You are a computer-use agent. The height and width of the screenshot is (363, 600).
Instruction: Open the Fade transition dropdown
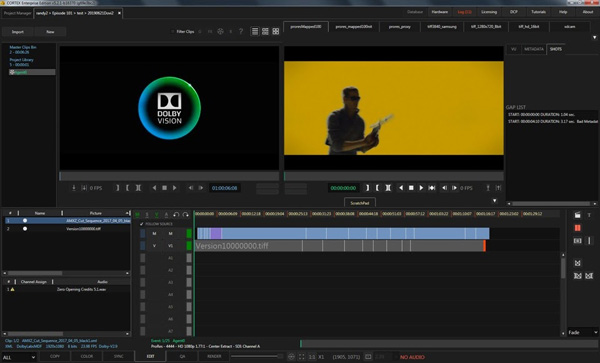pyautogui.click(x=583, y=332)
